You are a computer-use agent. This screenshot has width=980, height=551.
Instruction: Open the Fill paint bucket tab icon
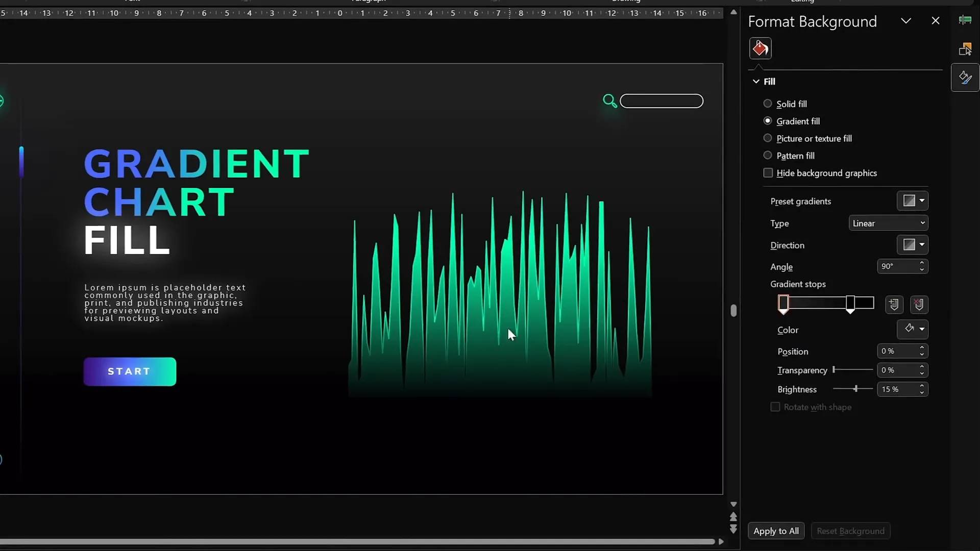click(760, 48)
